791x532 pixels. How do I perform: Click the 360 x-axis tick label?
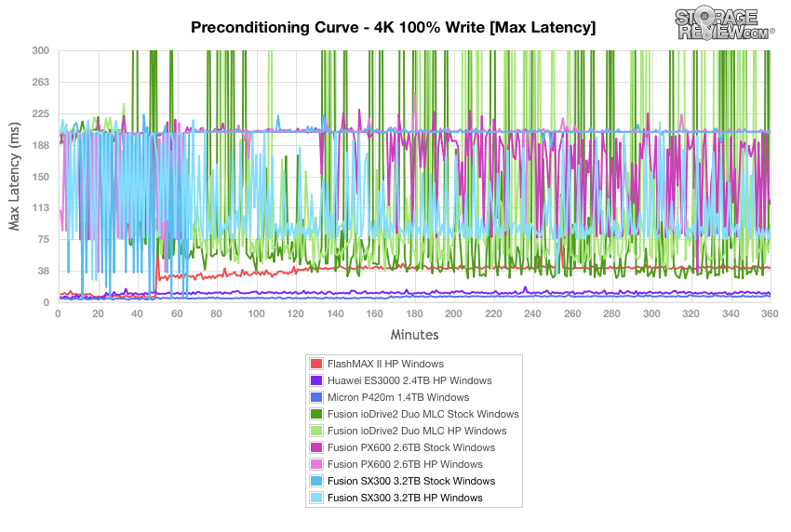(x=770, y=313)
